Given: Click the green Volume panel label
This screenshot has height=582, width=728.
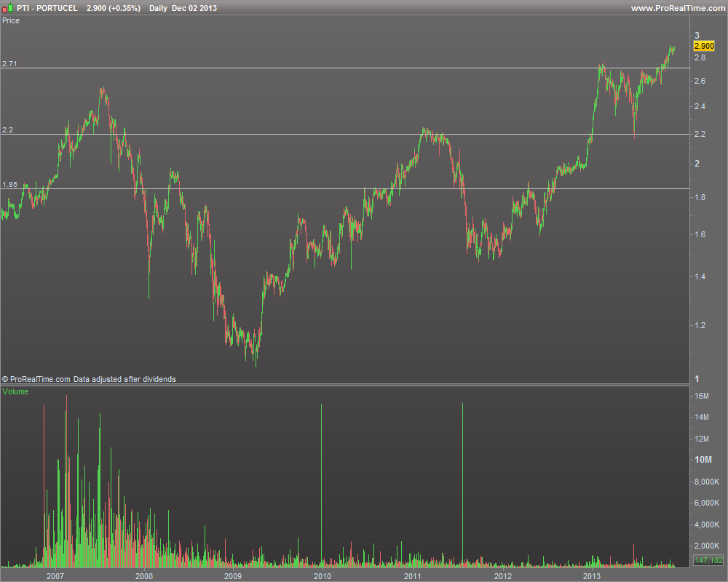Looking at the screenshot, I should point(15,391).
